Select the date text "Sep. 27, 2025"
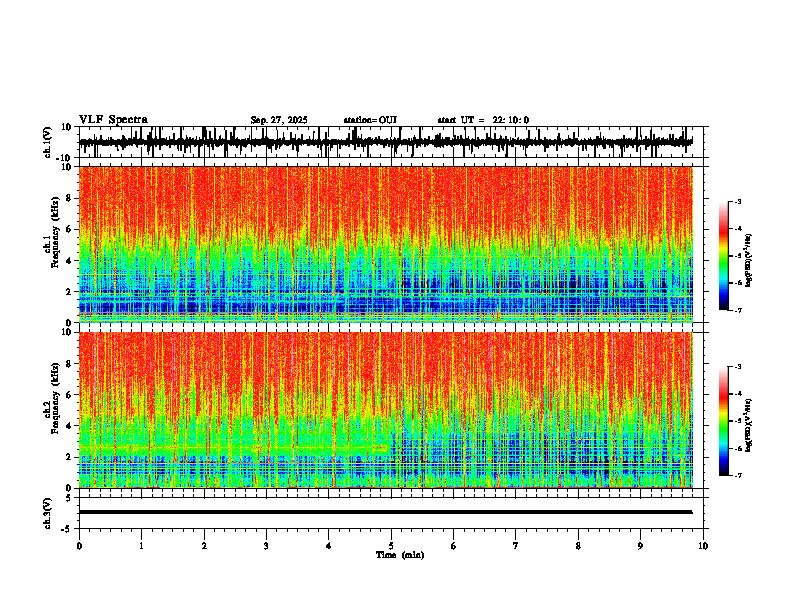The image size is (792, 612). [279, 120]
